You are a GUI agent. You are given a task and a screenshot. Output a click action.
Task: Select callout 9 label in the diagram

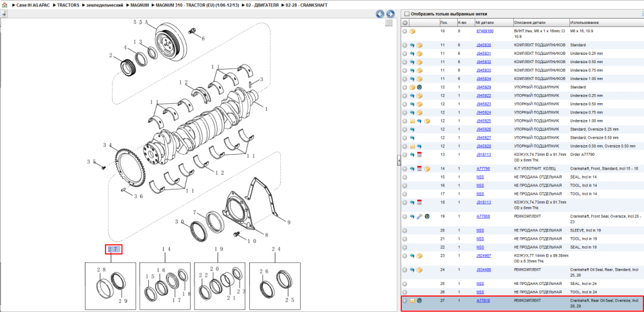tap(289, 222)
